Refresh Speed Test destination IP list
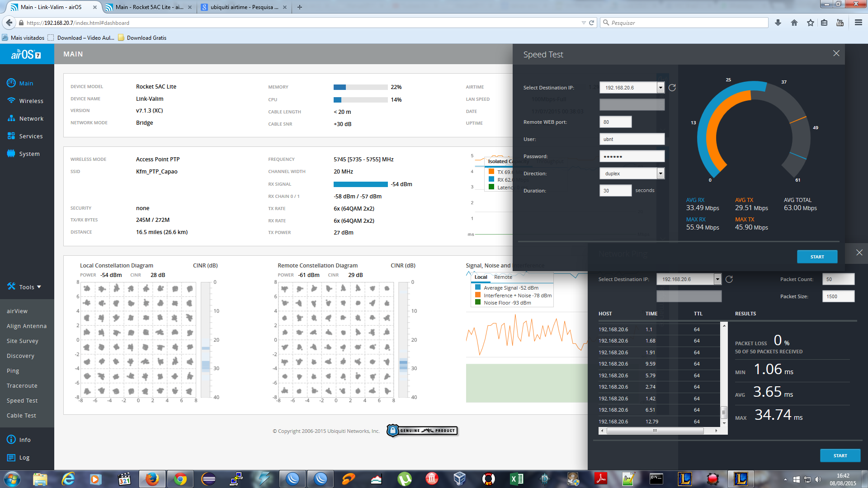868x488 pixels. click(672, 88)
